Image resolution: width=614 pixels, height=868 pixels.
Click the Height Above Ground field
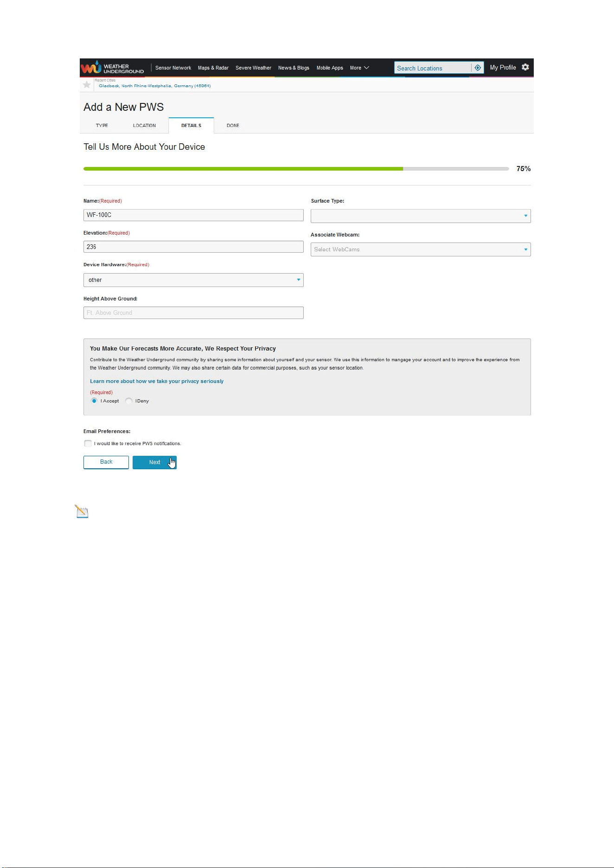(x=193, y=313)
